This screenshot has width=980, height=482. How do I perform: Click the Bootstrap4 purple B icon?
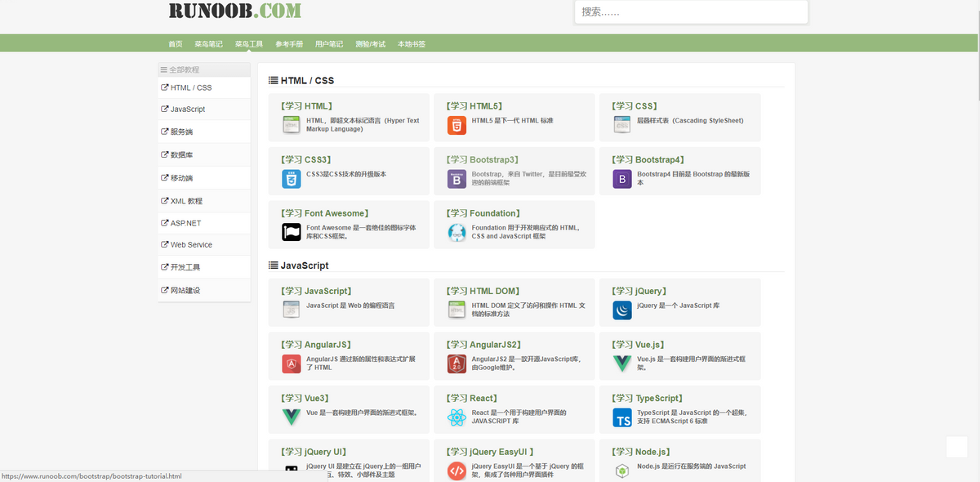click(x=622, y=179)
